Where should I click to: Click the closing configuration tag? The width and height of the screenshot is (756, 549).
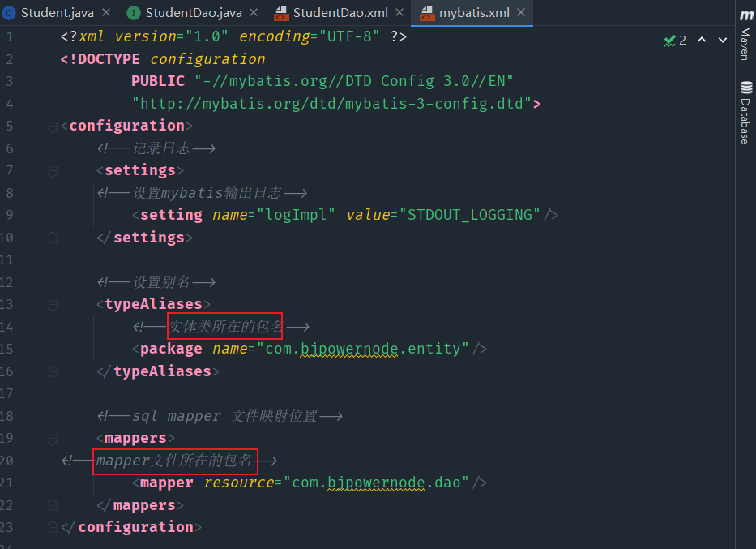131,527
